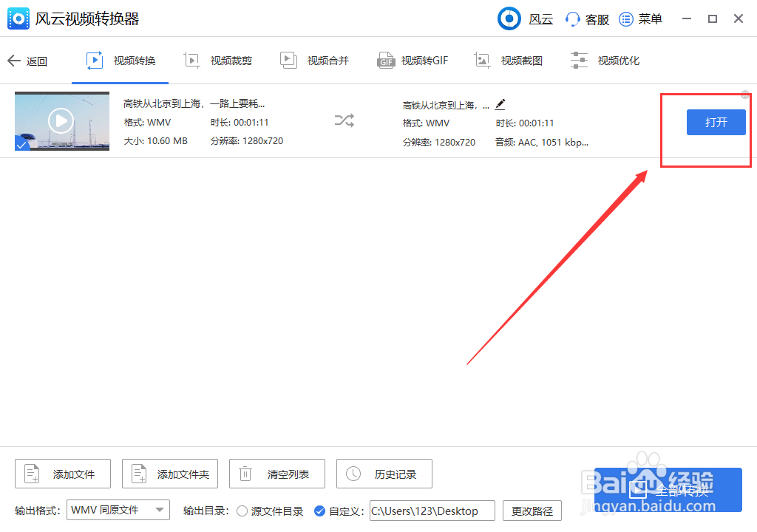Open customer service via 客服 icon
757x532 pixels.
[586, 18]
